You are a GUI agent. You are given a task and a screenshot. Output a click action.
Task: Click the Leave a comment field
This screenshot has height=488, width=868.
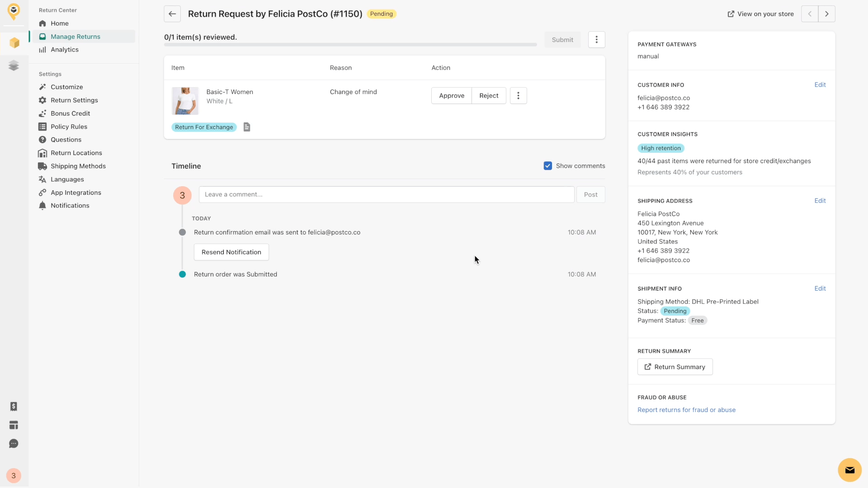point(387,194)
